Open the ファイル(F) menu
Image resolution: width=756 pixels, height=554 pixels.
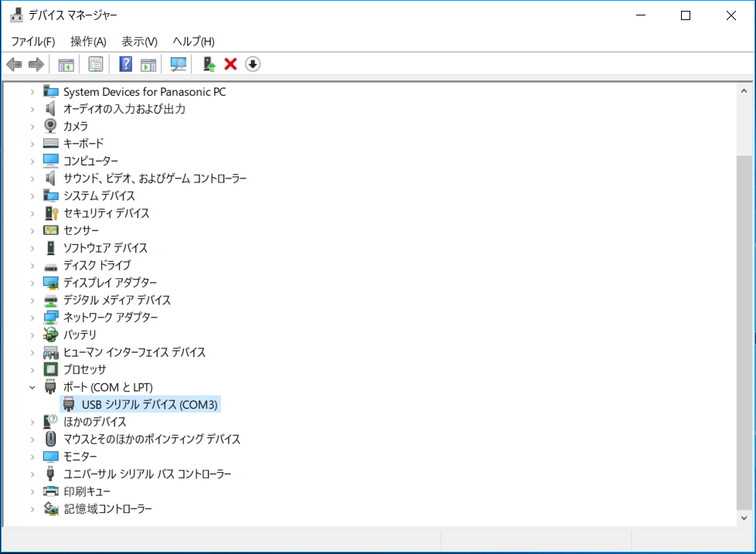pyautogui.click(x=32, y=41)
